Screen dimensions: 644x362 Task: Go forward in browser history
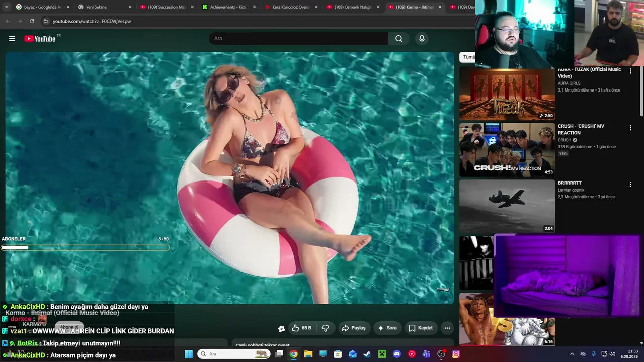pos(20,21)
